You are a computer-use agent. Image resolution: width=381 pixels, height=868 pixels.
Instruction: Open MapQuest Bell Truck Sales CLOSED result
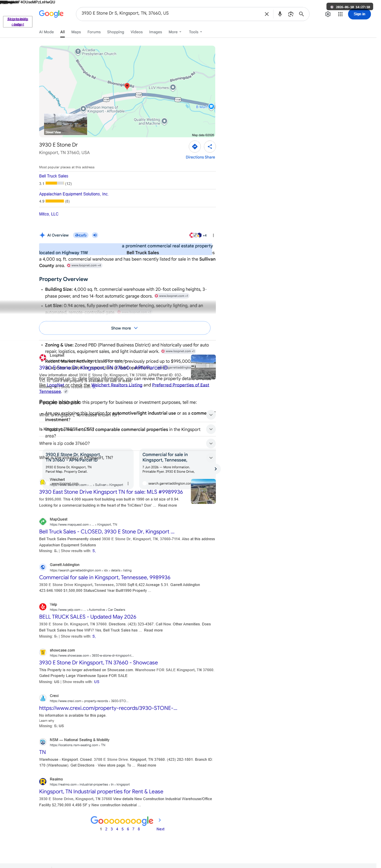click(107, 532)
